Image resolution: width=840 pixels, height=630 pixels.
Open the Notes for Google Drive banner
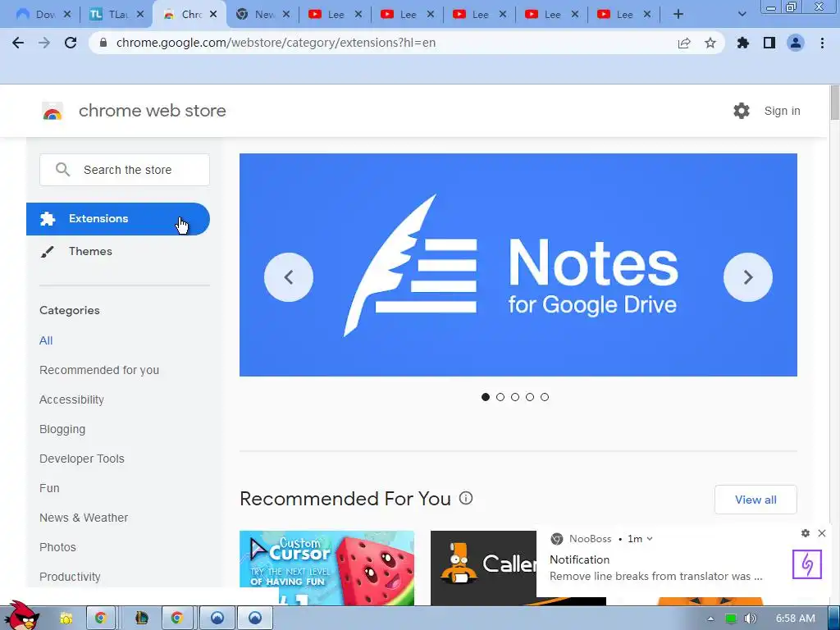518,265
